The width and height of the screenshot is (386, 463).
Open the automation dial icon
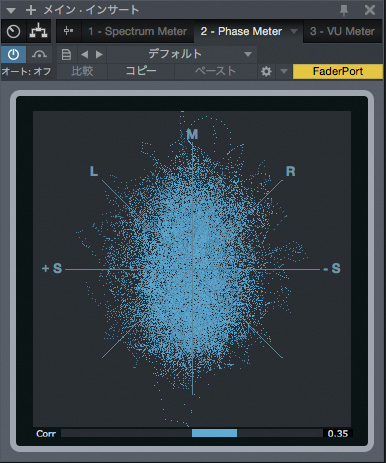coord(13,31)
